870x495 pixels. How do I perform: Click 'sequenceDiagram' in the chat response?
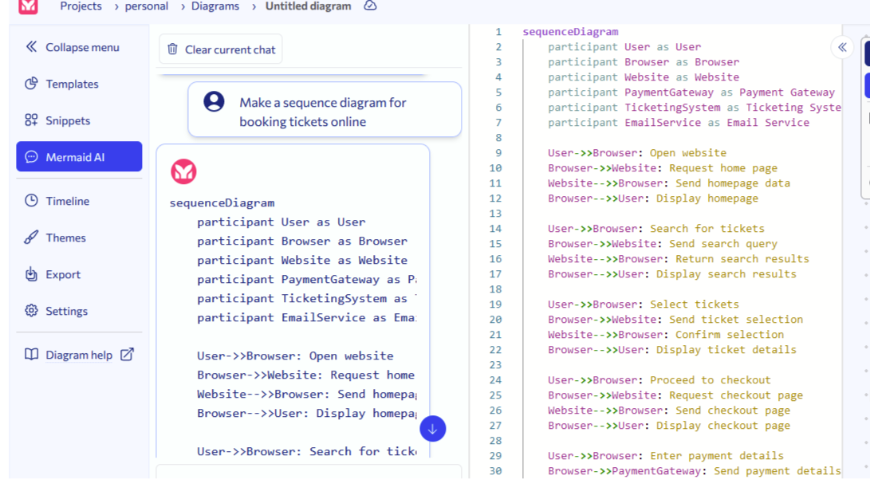click(x=222, y=203)
